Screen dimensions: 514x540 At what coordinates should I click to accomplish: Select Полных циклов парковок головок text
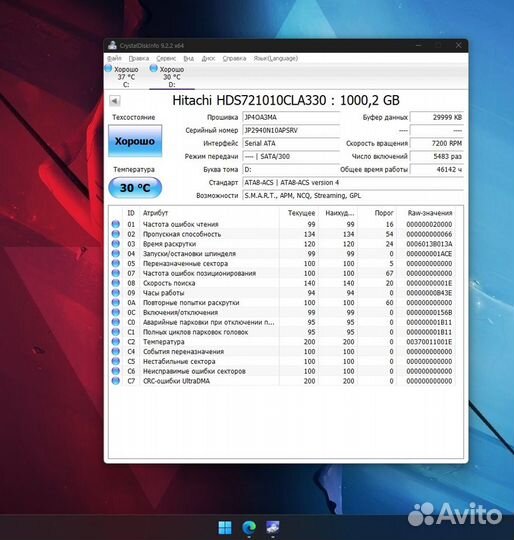pyautogui.click(x=196, y=332)
